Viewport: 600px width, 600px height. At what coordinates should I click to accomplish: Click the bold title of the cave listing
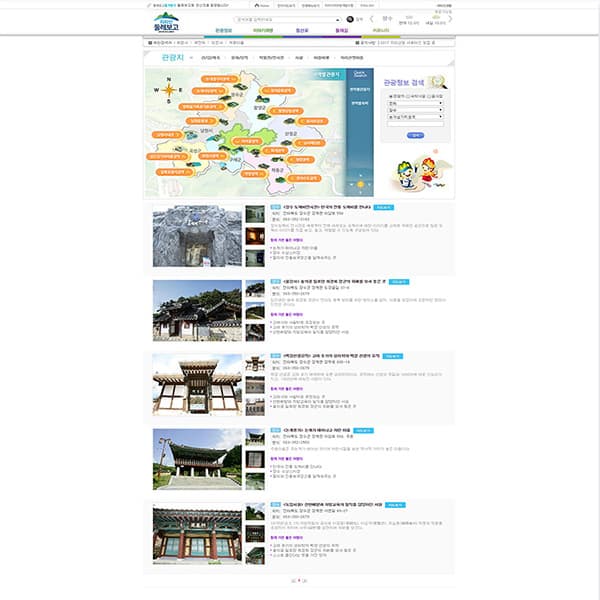327,207
